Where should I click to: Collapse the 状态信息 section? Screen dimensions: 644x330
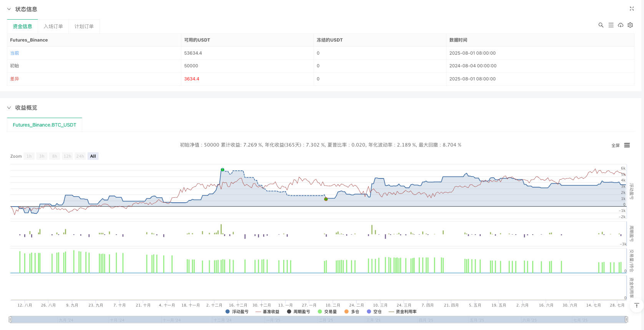(x=9, y=9)
